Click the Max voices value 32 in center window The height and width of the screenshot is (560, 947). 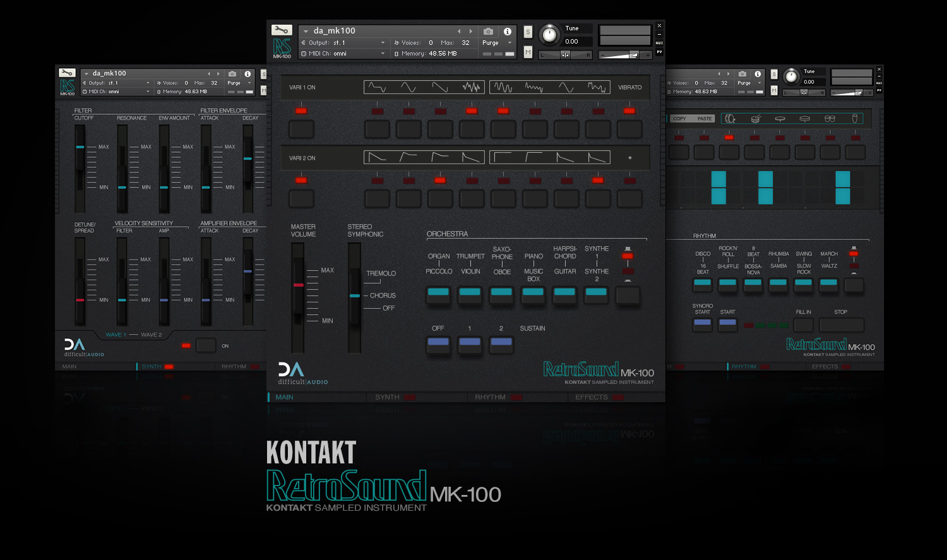(465, 43)
